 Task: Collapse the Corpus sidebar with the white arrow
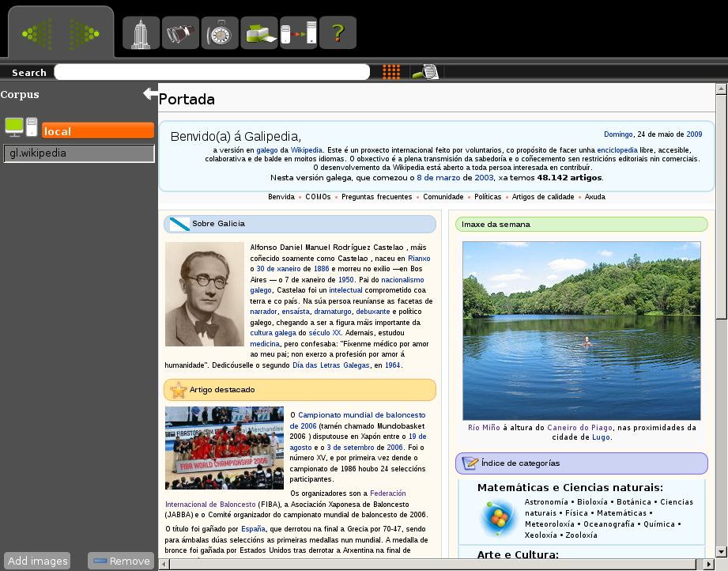pyautogui.click(x=150, y=93)
